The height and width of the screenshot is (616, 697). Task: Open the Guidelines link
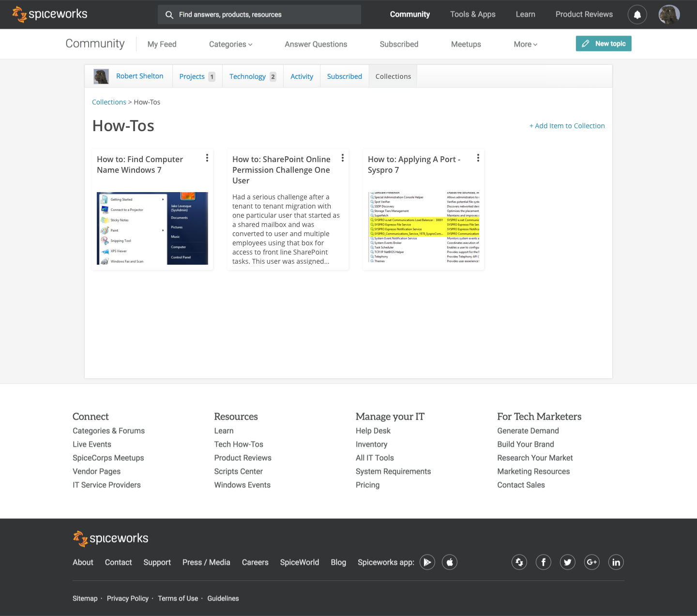pyautogui.click(x=223, y=599)
